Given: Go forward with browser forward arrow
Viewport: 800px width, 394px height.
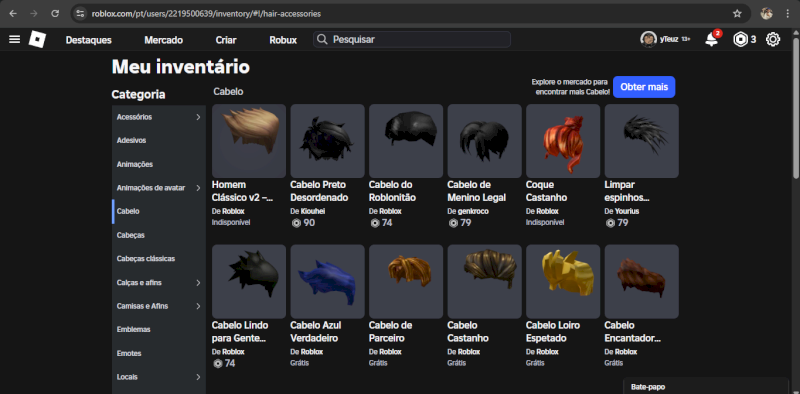Looking at the screenshot, I should (34, 14).
